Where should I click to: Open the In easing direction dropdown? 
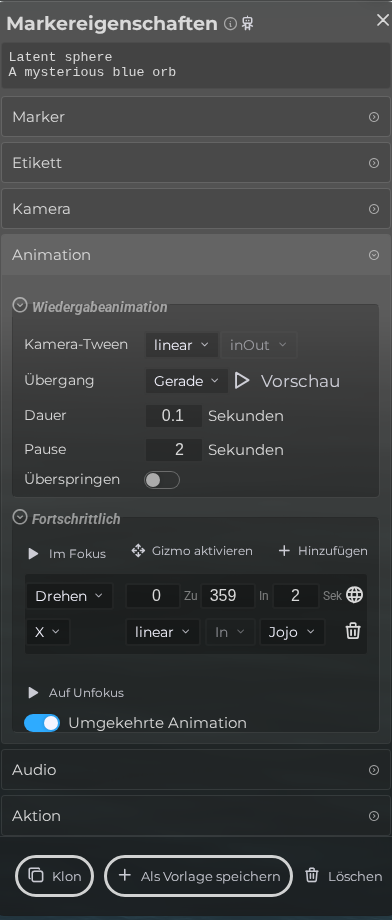230,632
